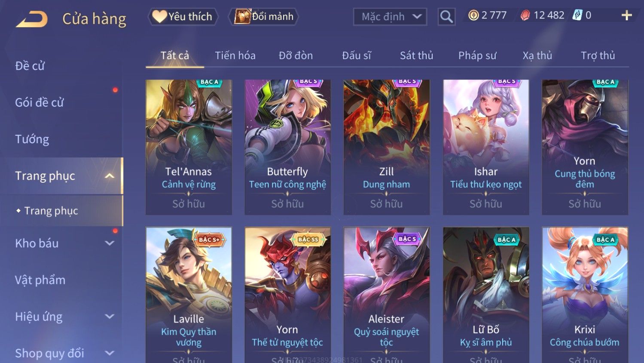Tap the gold coin balance icon
This screenshot has width=644, height=363.
pos(473,15)
